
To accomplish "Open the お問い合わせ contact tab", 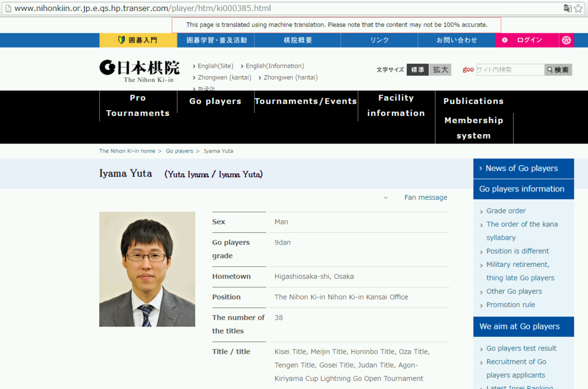I will point(457,40).
